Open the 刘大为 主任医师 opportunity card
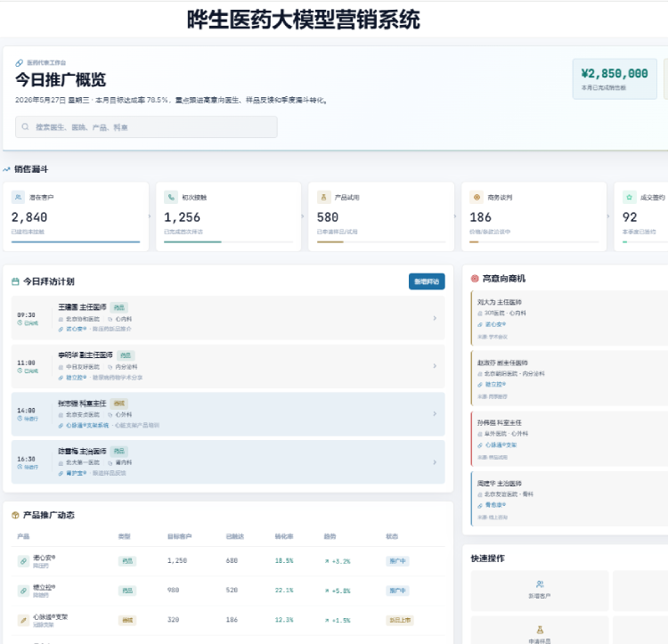 point(569,318)
